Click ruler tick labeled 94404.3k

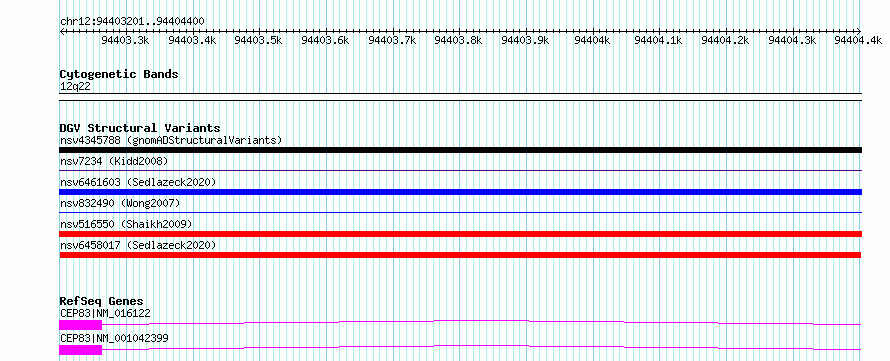tap(792, 40)
